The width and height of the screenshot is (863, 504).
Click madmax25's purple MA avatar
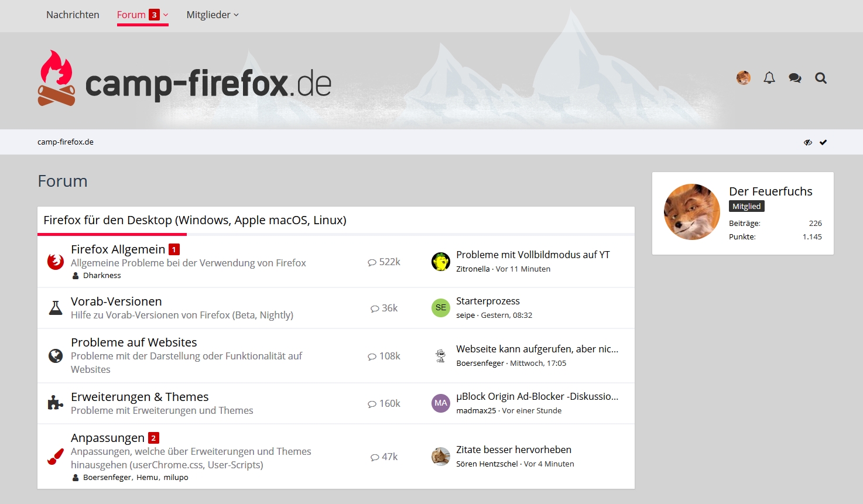(x=441, y=403)
